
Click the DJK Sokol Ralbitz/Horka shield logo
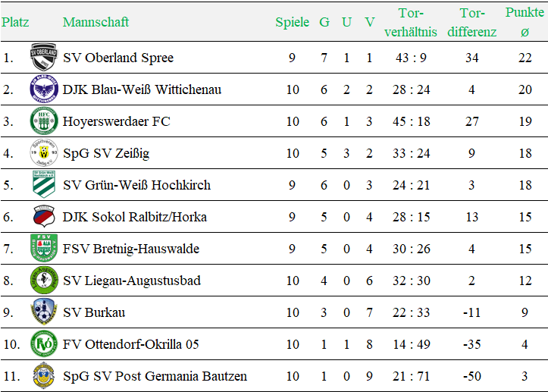(x=44, y=216)
